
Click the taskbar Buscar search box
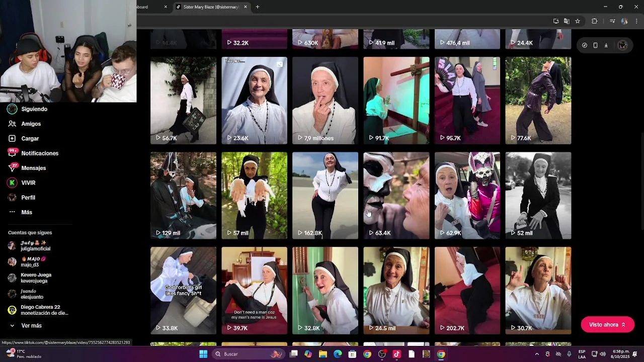249,354
